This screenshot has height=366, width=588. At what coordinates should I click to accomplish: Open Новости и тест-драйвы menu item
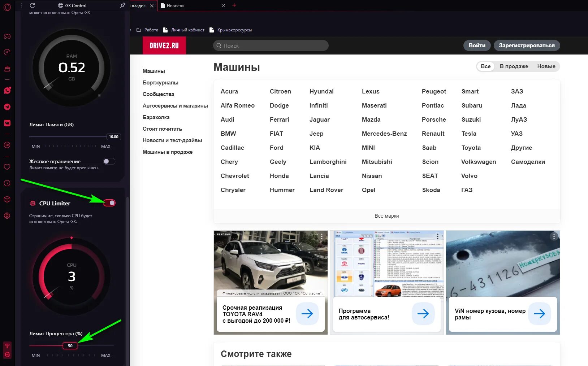coord(172,140)
